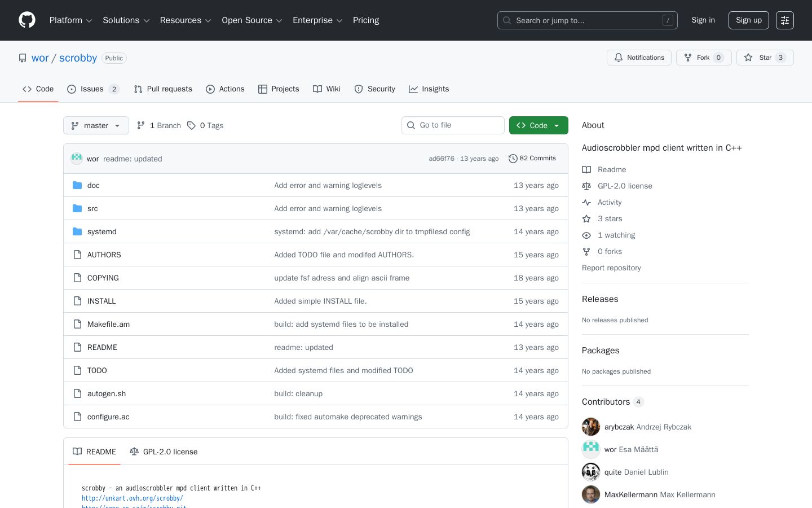Switch to the Projects tab
This screenshot has width=812, height=508.
click(x=279, y=89)
